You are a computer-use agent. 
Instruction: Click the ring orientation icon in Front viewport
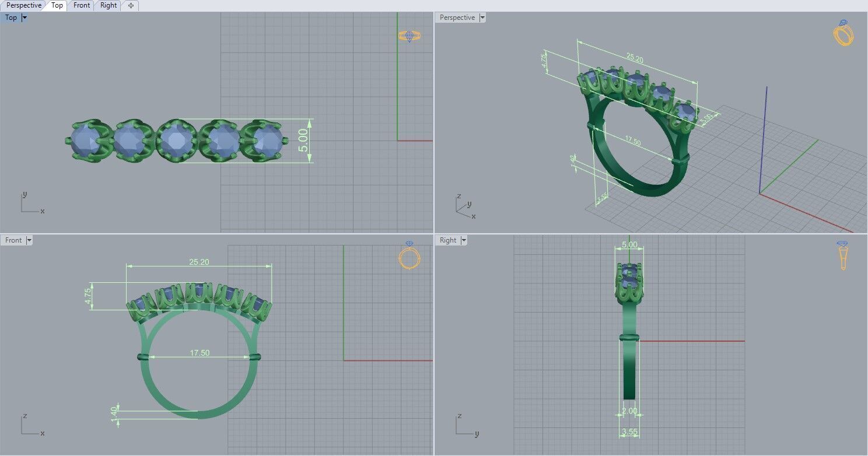point(409,255)
